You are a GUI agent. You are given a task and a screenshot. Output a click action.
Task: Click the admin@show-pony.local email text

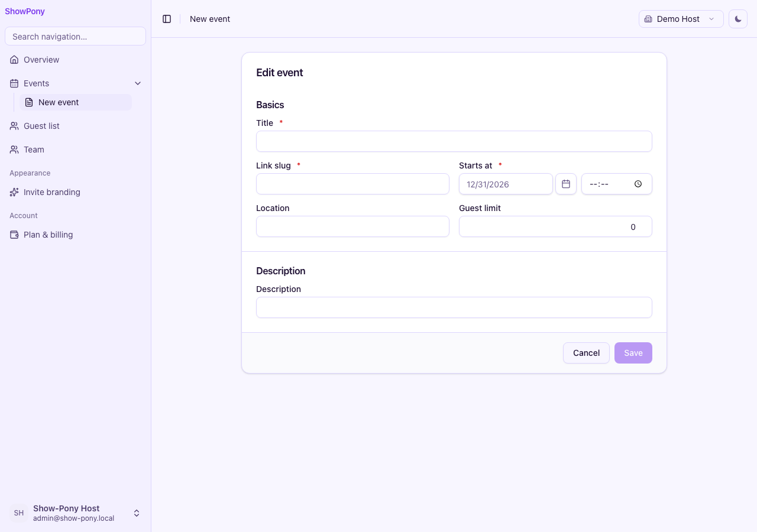(74, 518)
